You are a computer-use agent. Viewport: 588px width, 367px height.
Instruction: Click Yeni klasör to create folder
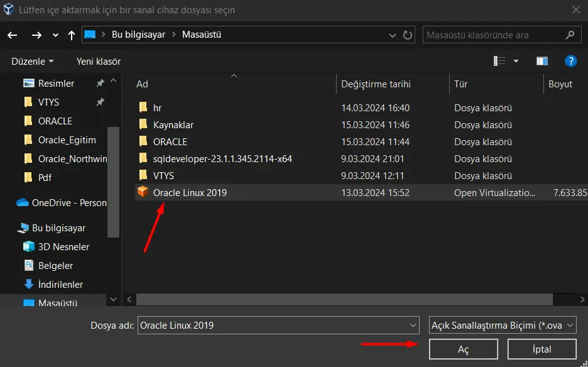click(x=99, y=62)
